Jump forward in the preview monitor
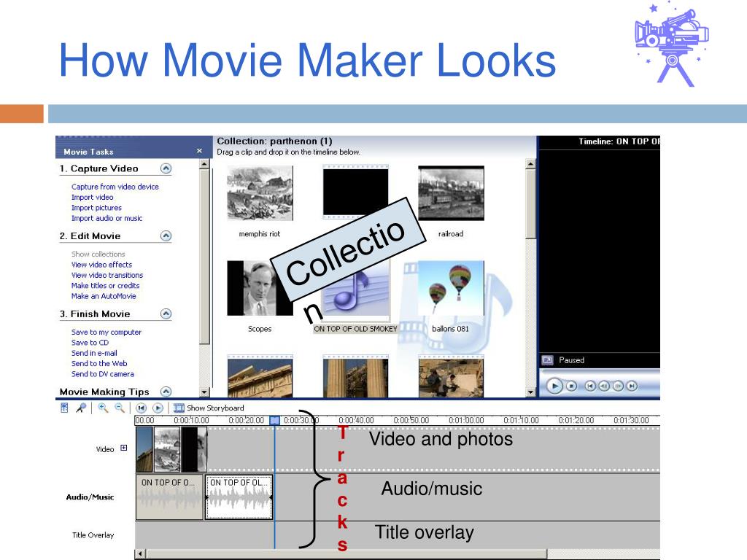 (632, 386)
